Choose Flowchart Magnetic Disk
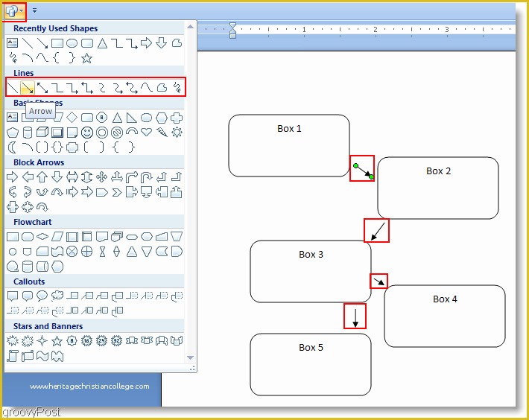 (28, 267)
